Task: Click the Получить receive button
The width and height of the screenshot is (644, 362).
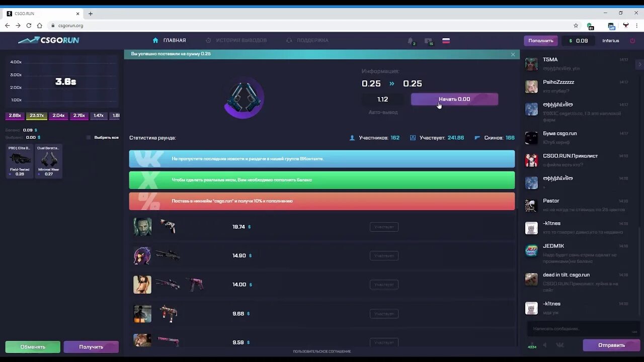Action: (91, 347)
